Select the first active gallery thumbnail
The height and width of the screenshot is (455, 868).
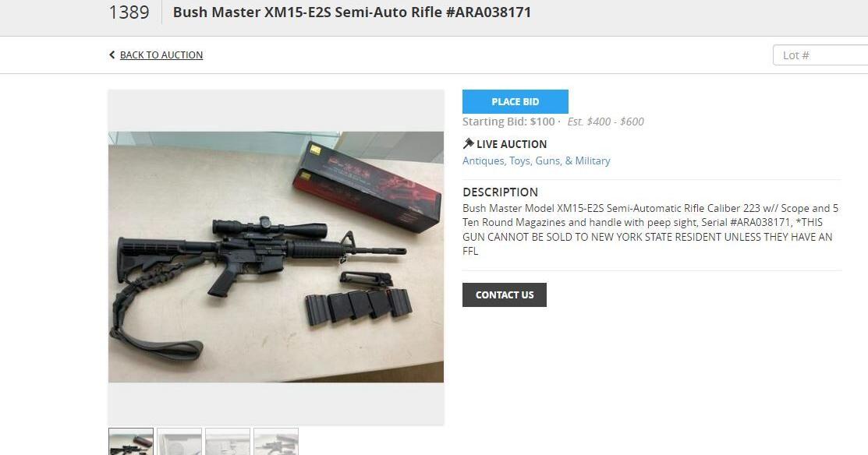point(131,442)
